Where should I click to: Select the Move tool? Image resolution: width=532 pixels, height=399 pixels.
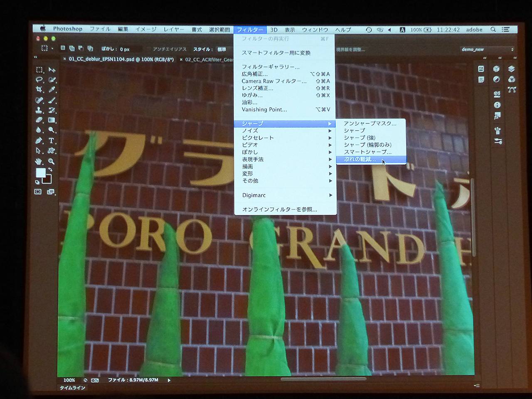(x=52, y=70)
